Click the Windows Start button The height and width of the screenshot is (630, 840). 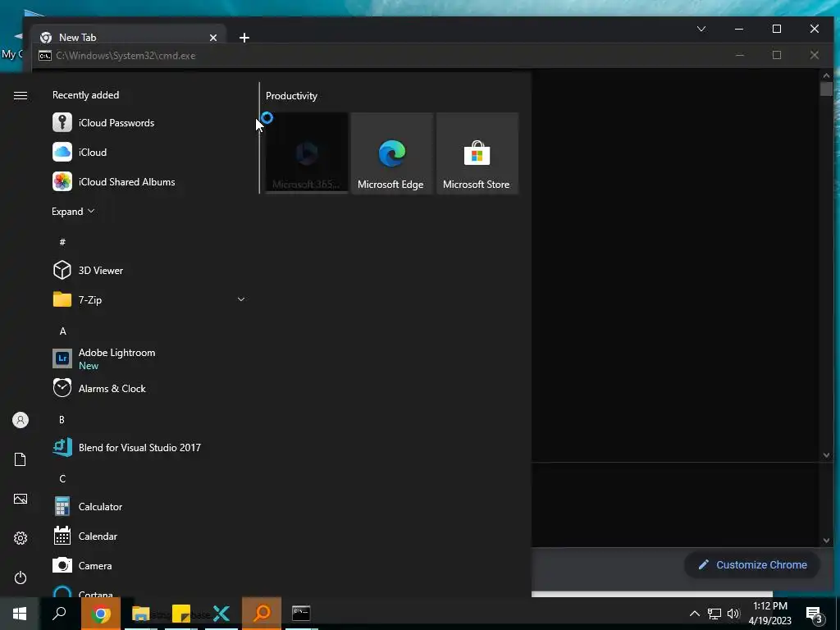[20, 613]
